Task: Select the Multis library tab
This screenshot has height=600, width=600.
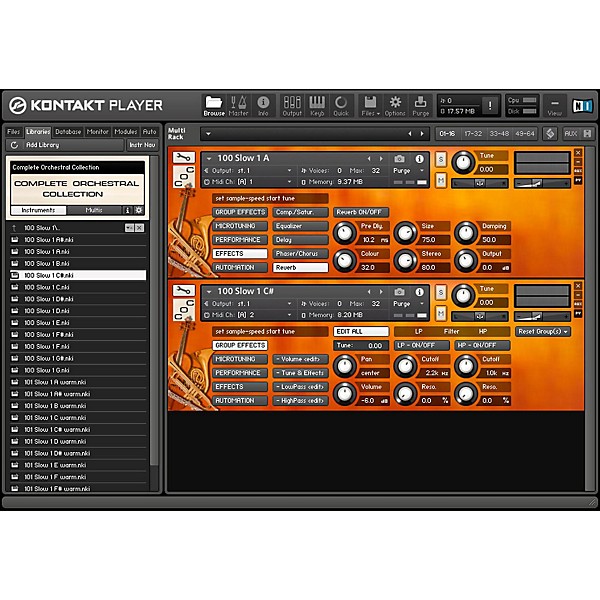Action: pos(94,210)
